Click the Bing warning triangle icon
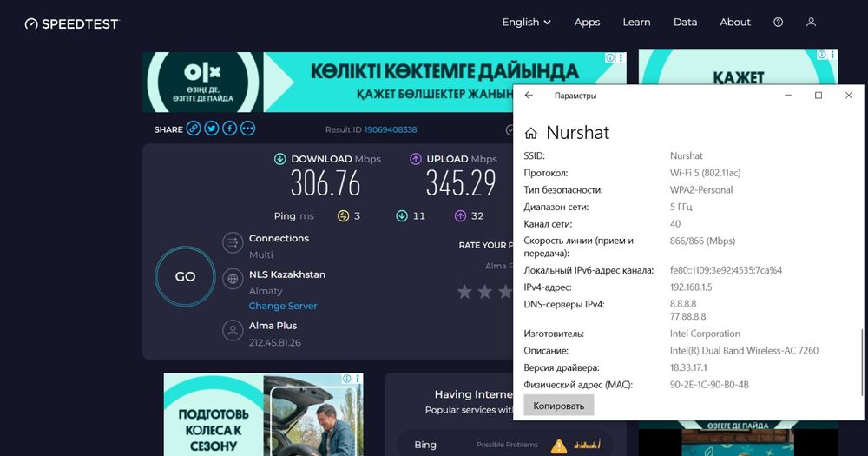868x456 pixels. 559,445
